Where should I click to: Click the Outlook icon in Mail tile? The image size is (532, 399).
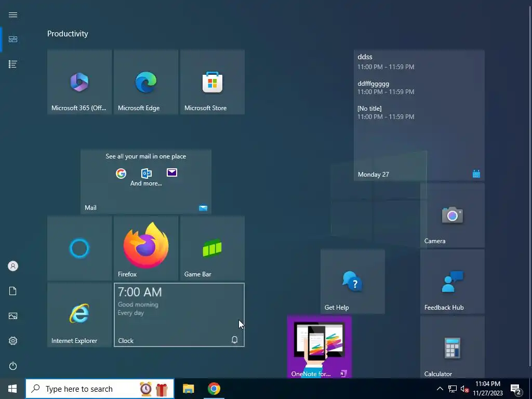[x=147, y=174]
